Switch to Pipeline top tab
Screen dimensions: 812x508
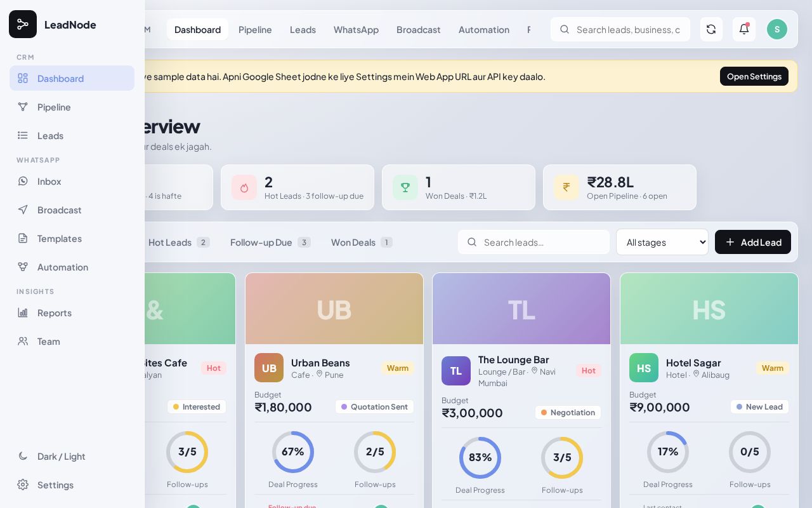(255, 29)
